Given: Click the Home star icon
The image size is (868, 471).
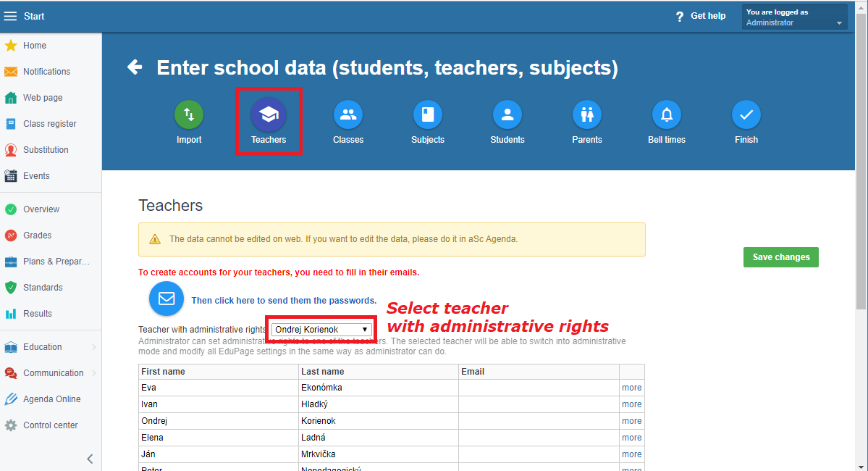Looking at the screenshot, I should (11, 46).
